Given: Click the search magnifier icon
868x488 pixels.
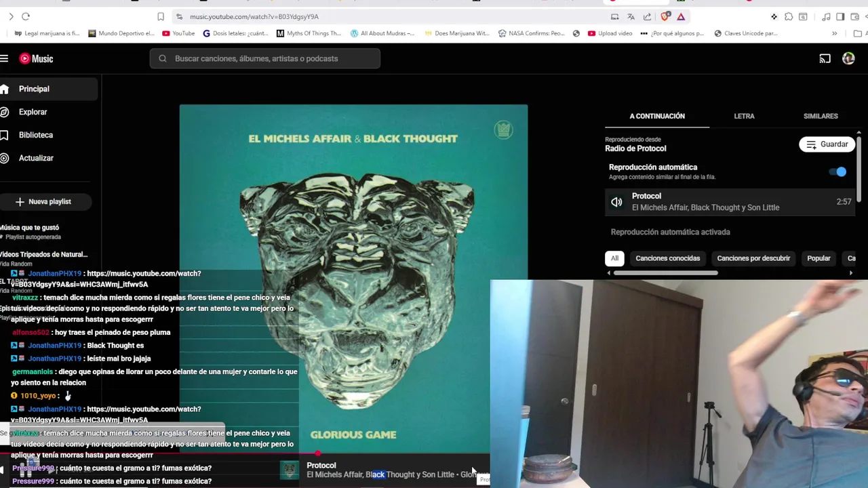Looking at the screenshot, I should pyautogui.click(x=163, y=58).
